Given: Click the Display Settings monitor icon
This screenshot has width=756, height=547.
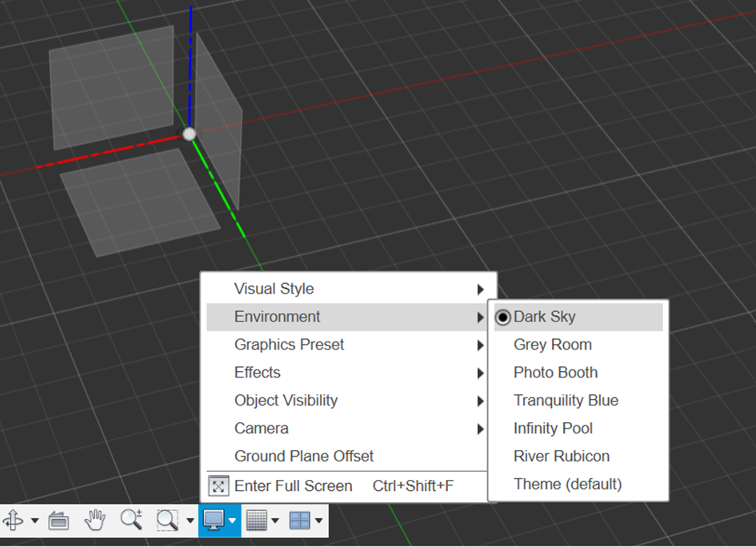Looking at the screenshot, I should [213, 521].
